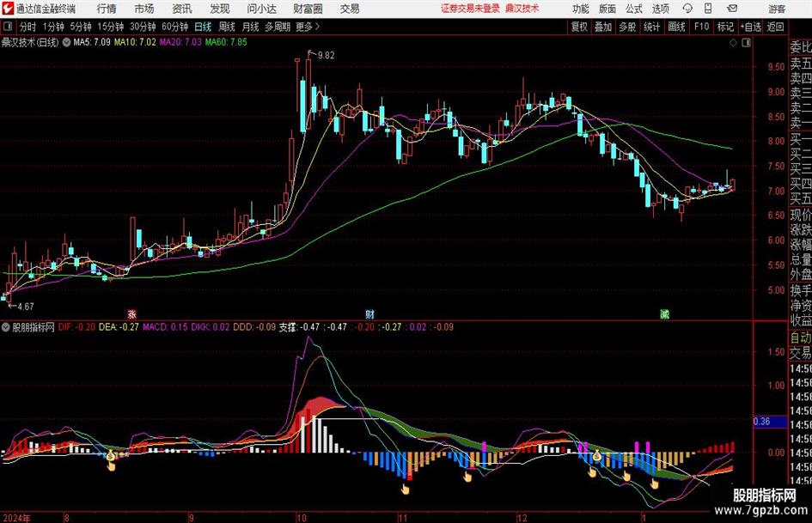Switch to 15分钟 period
Viewport: 812px width, 523px height.
point(110,27)
